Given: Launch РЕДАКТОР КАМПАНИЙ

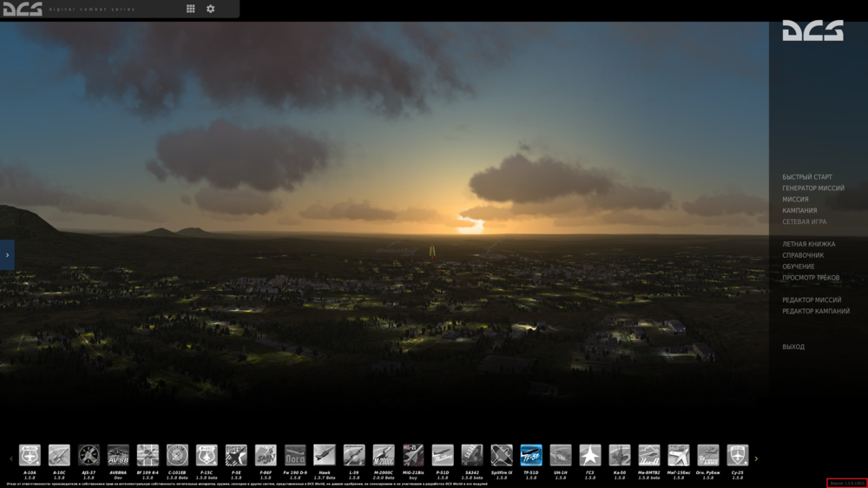Looking at the screenshot, I should [x=816, y=312].
